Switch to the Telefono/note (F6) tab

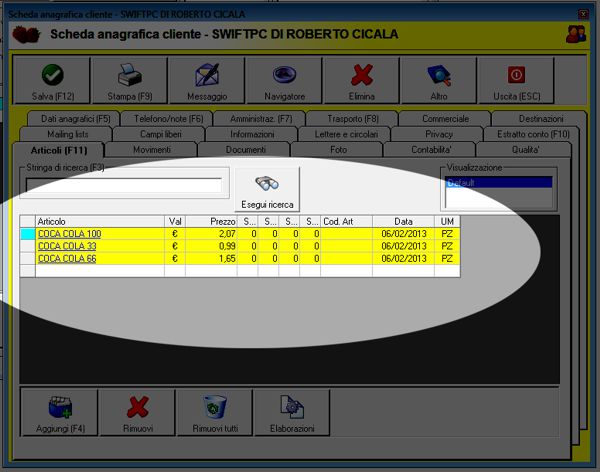pos(168,119)
